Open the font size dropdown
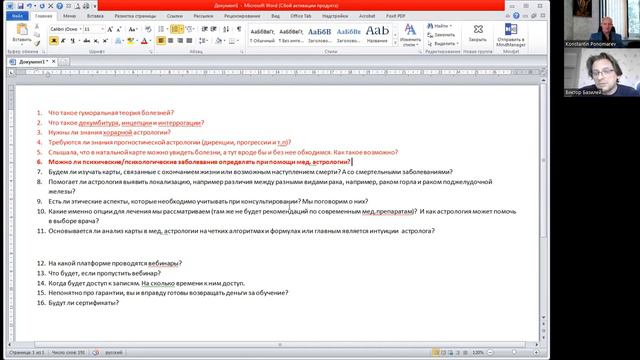The width and height of the screenshot is (640, 360). [102, 29]
